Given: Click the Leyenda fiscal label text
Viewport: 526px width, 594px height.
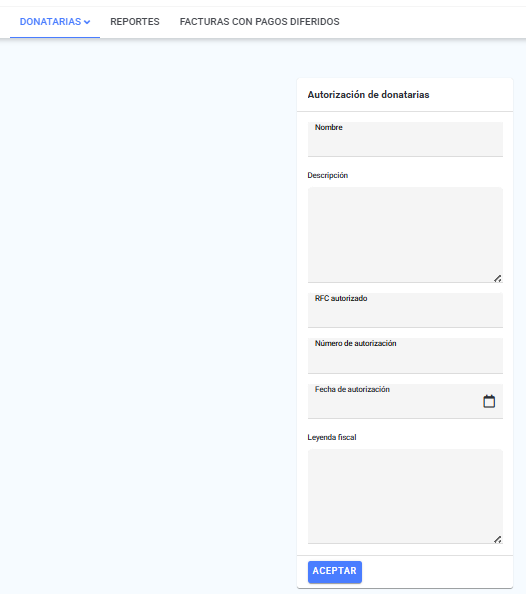Looking at the screenshot, I should (332, 437).
